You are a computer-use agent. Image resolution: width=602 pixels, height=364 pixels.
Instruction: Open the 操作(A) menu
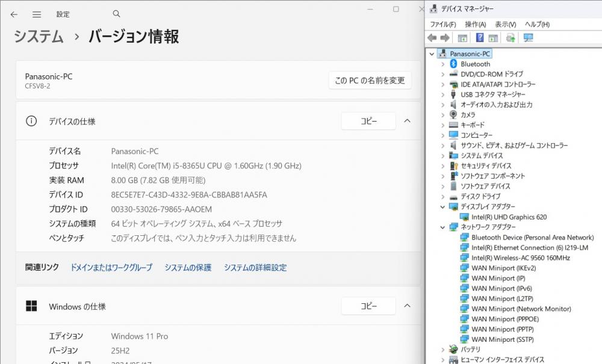point(476,24)
